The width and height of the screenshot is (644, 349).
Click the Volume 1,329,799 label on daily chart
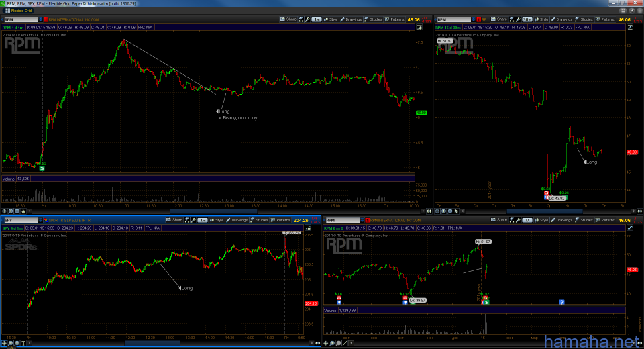point(340,311)
